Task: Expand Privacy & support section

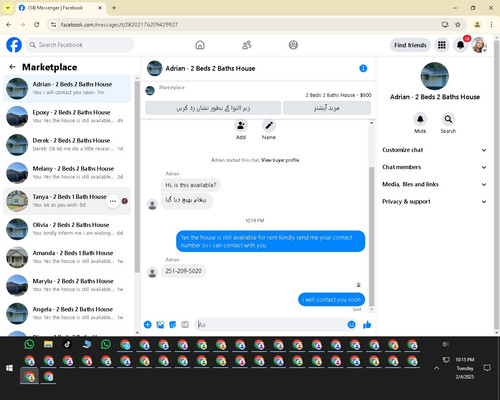Action: pyautogui.click(x=434, y=202)
